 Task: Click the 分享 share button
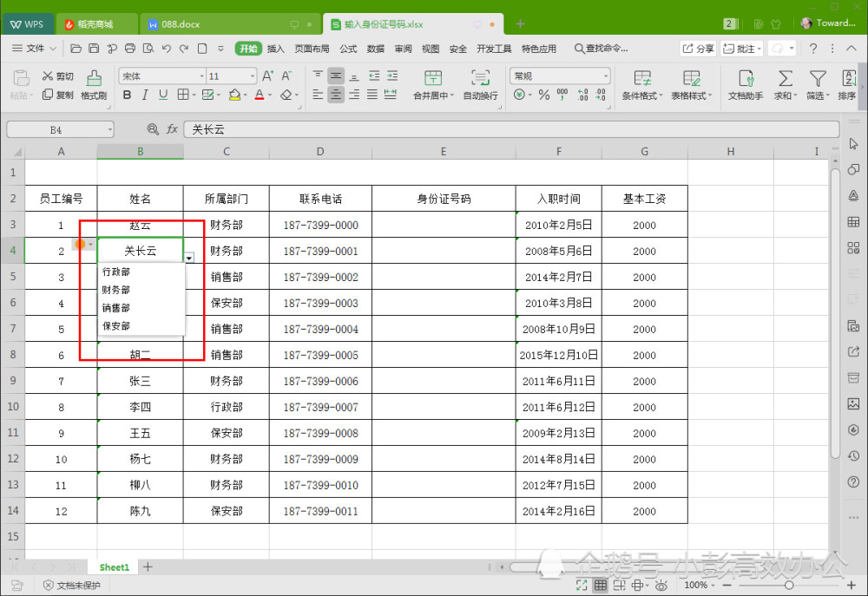point(698,49)
